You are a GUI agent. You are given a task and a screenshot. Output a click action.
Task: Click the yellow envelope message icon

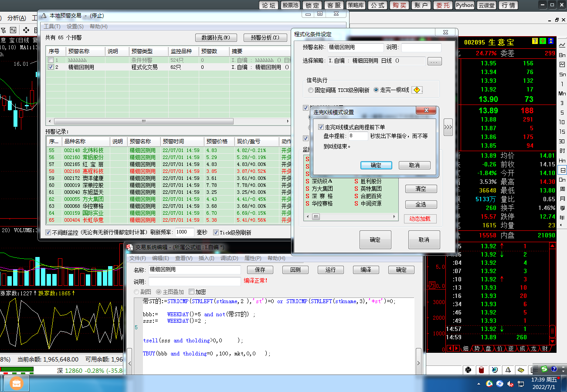click(520, 370)
